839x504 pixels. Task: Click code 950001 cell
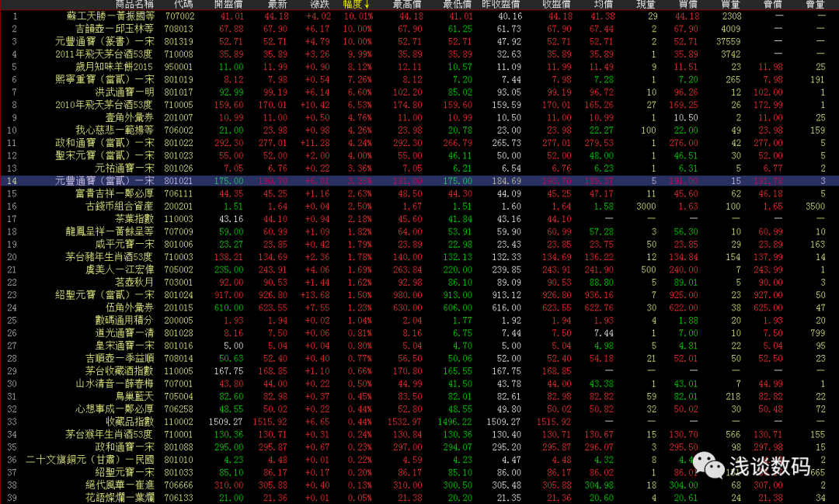[179, 67]
